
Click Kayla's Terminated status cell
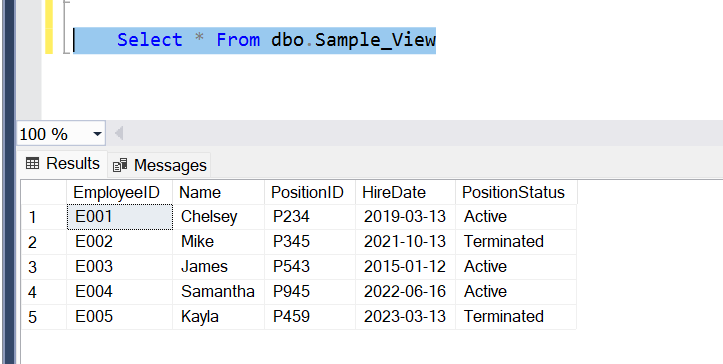516,316
